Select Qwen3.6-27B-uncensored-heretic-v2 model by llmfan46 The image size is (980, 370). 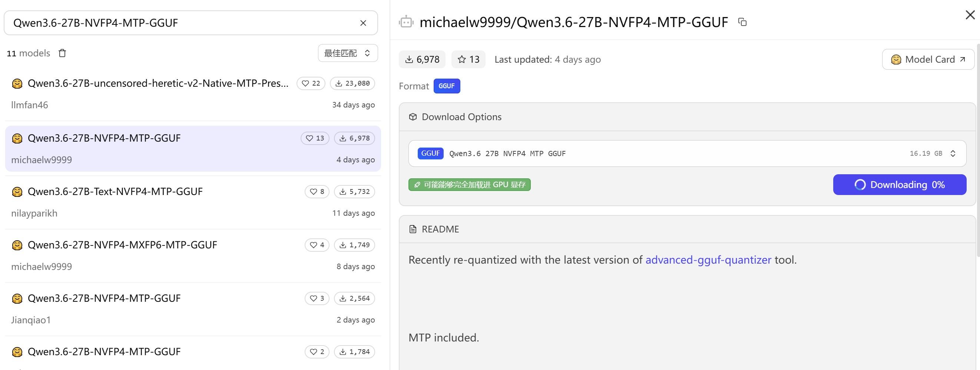point(193,94)
